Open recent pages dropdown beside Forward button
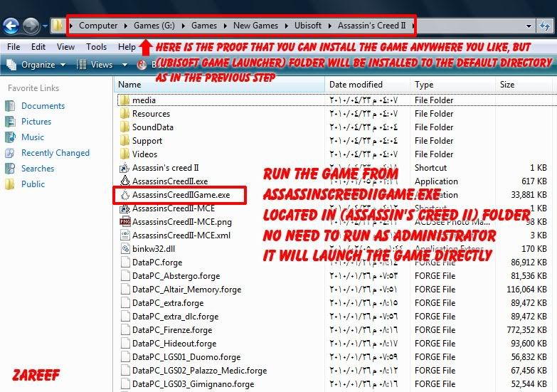 (x=45, y=26)
